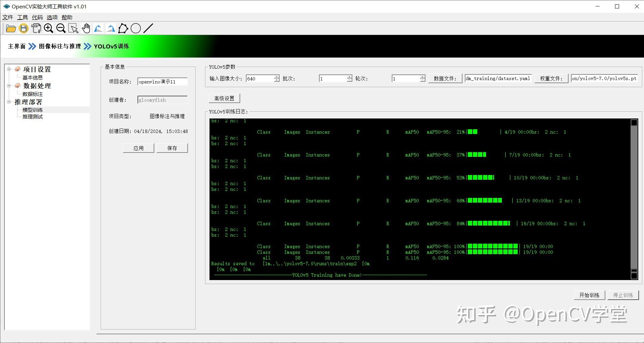Choose the circle drawing tool
The image size is (644, 343).
click(135, 28)
